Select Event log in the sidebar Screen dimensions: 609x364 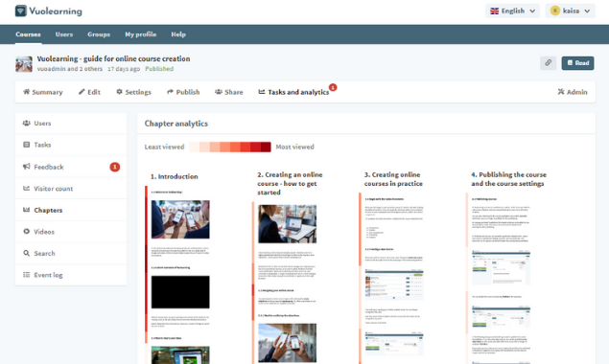(x=71, y=275)
